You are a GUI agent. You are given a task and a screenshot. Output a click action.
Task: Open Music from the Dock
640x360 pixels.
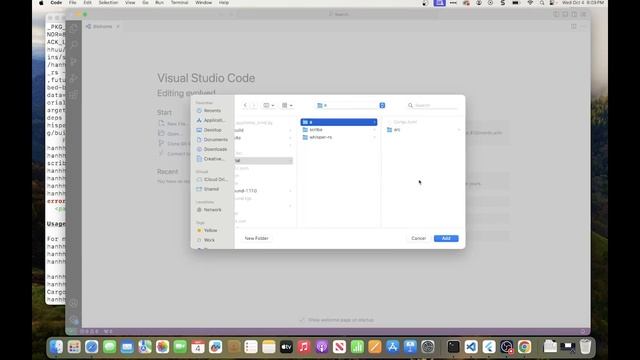pos(304,347)
